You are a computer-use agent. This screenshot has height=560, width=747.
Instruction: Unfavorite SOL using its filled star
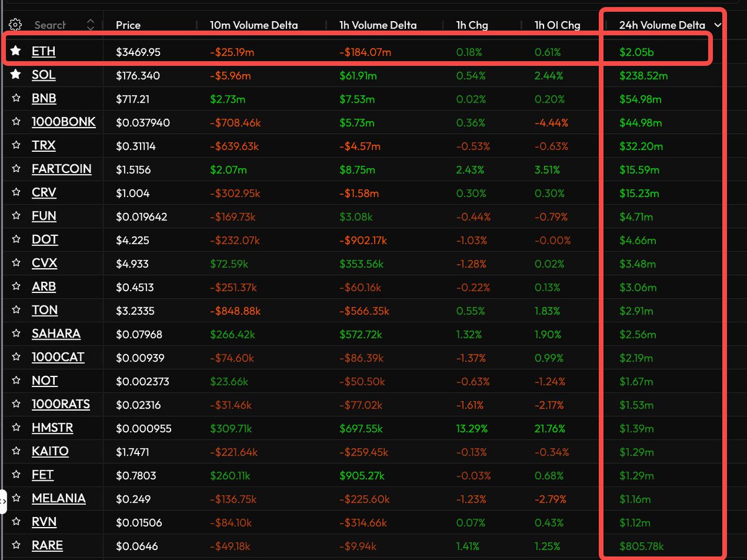coord(16,75)
